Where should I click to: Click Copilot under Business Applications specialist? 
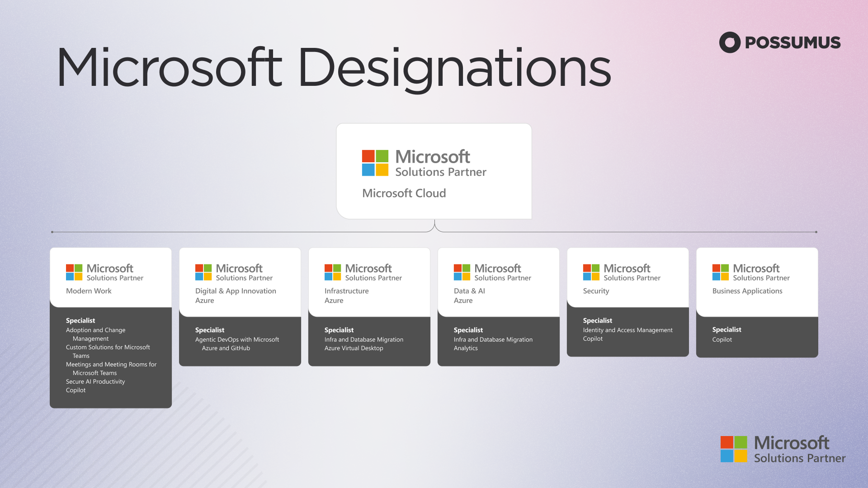[722, 340]
